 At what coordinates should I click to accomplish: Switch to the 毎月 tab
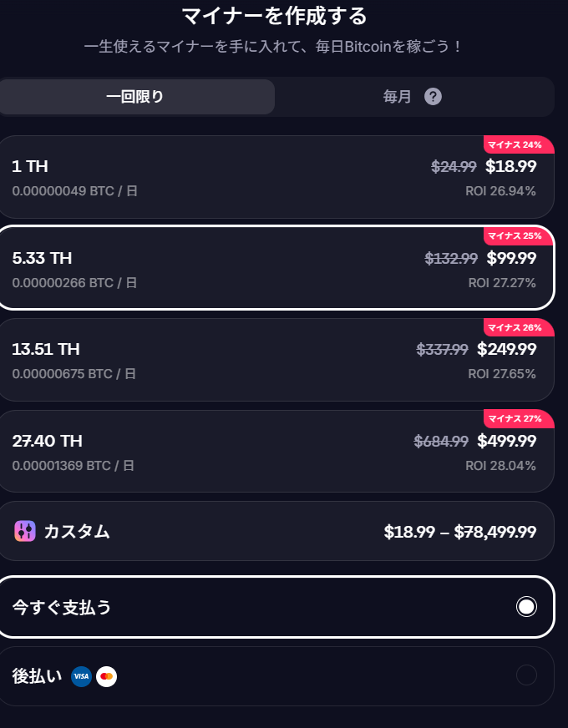pos(397,97)
